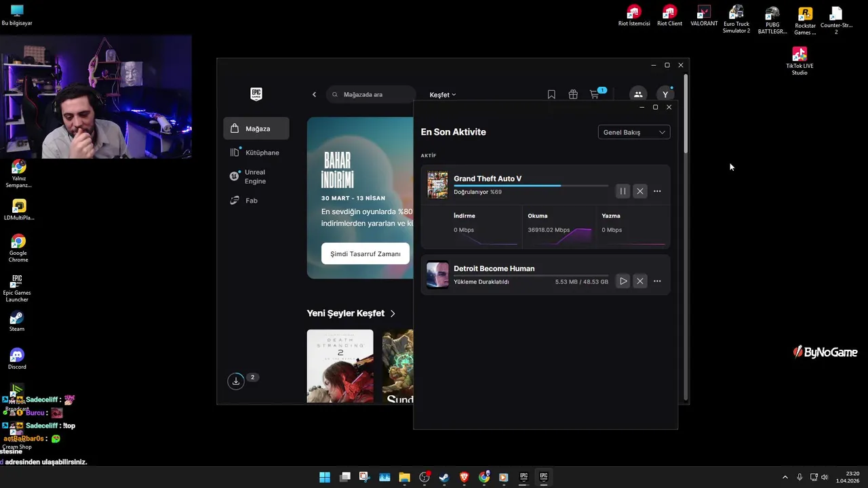Click the Okuma 36918.02 Mbps value
This screenshot has width=868, height=488.
549,230
